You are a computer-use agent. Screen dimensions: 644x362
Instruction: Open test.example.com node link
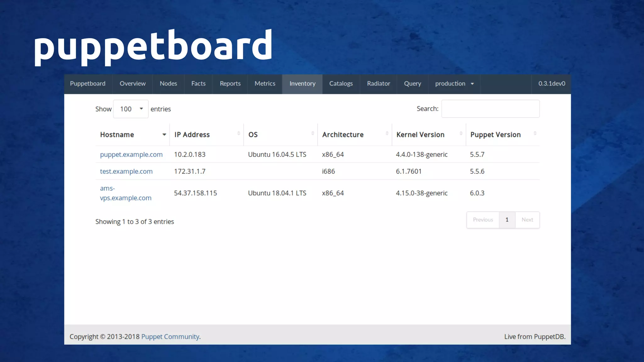126,172
